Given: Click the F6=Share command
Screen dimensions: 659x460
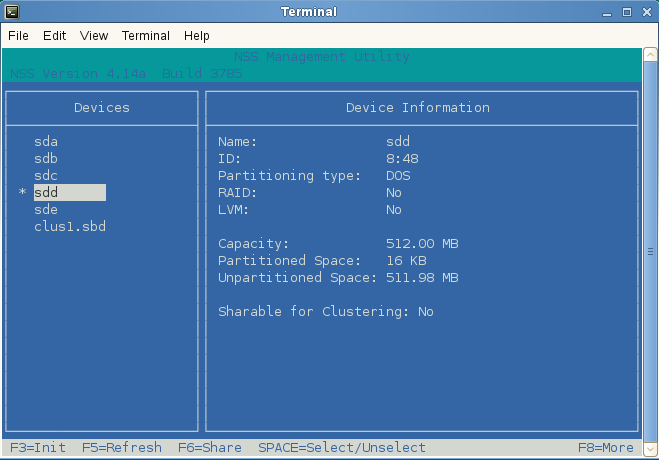Looking at the screenshot, I should coord(210,447).
